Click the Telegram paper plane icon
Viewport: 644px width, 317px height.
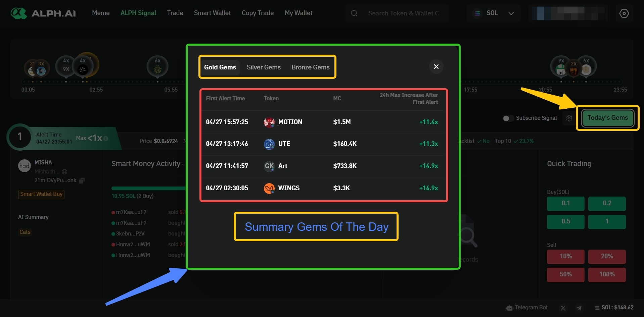point(579,308)
